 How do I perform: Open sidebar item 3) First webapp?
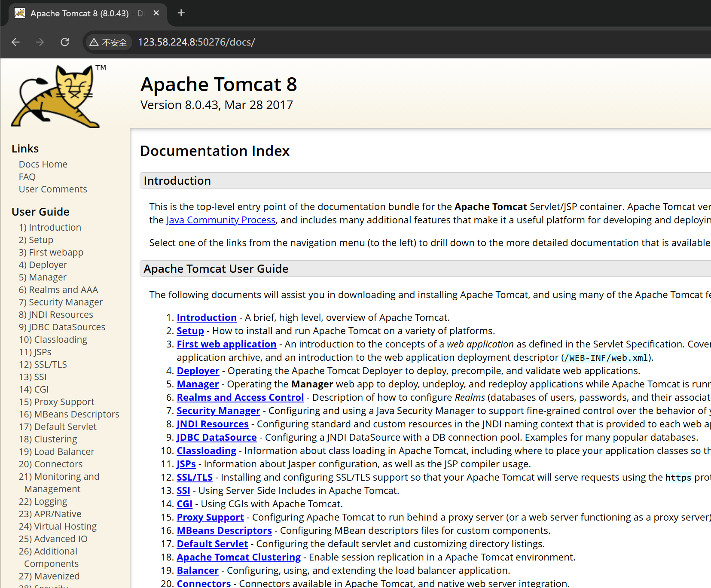(51, 252)
